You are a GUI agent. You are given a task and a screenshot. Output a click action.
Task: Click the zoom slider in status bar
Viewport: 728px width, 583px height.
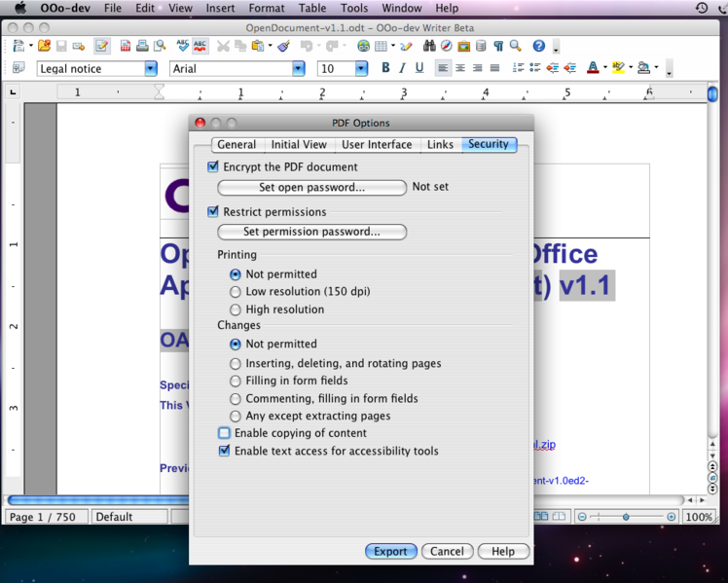pos(626,517)
